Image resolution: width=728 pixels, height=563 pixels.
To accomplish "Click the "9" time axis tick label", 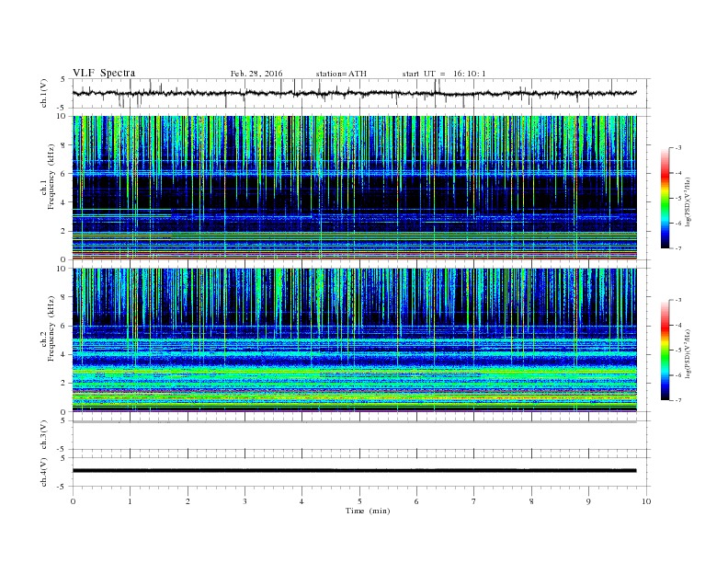I will [588, 501].
